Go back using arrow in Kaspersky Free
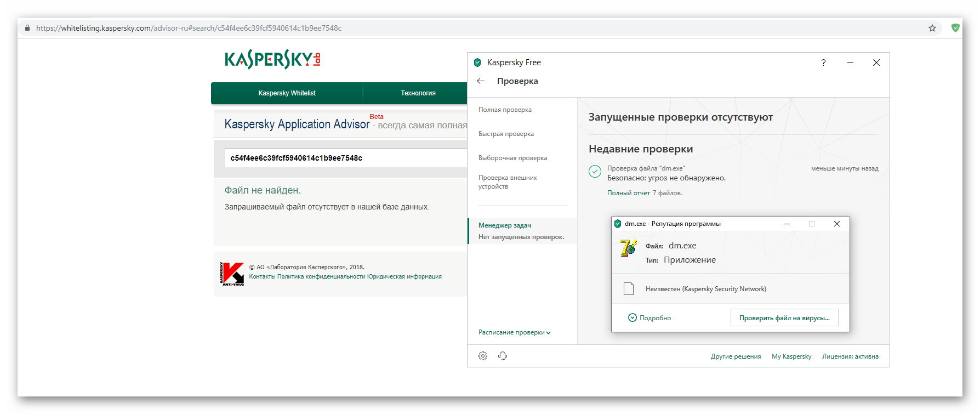This screenshot has height=414, width=980. [481, 81]
